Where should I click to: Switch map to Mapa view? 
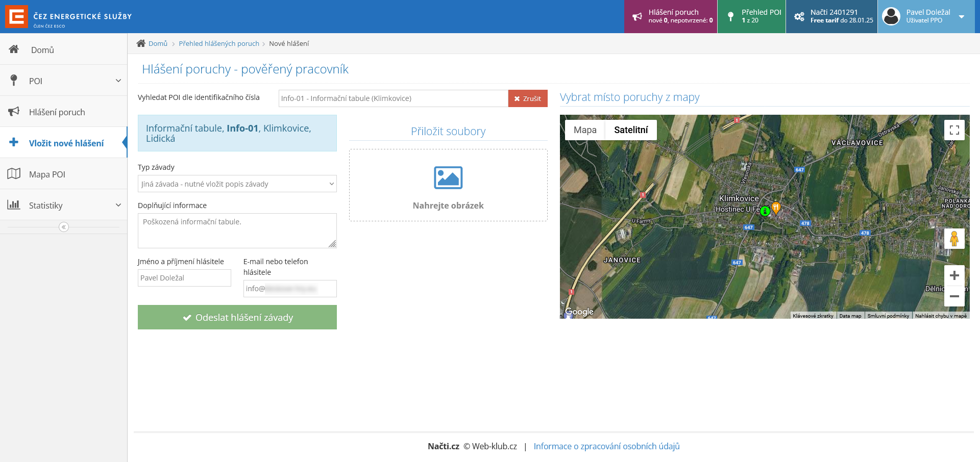tap(585, 130)
